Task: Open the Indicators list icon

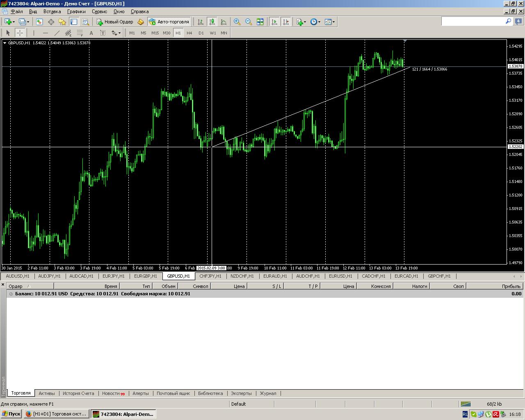Action: click(300, 22)
